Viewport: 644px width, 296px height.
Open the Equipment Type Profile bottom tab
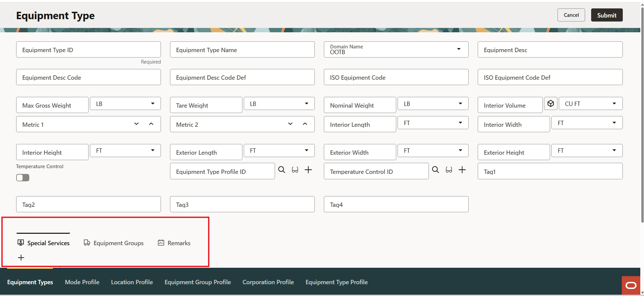point(337,282)
